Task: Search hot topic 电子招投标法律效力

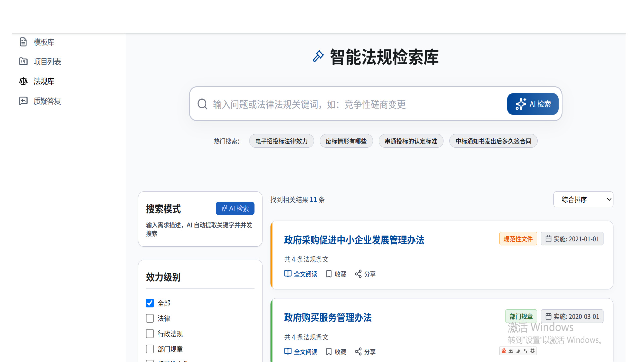Action: pyautogui.click(x=281, y=141)
